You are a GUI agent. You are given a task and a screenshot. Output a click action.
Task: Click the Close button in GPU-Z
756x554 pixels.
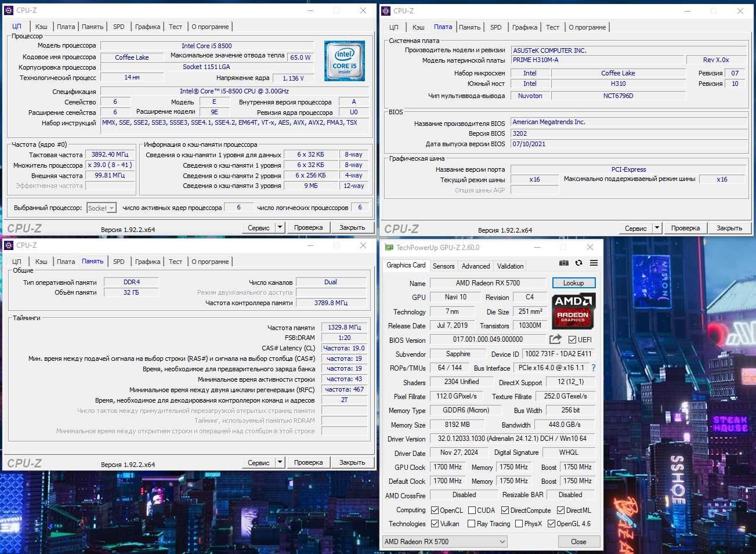click(578, 542)
